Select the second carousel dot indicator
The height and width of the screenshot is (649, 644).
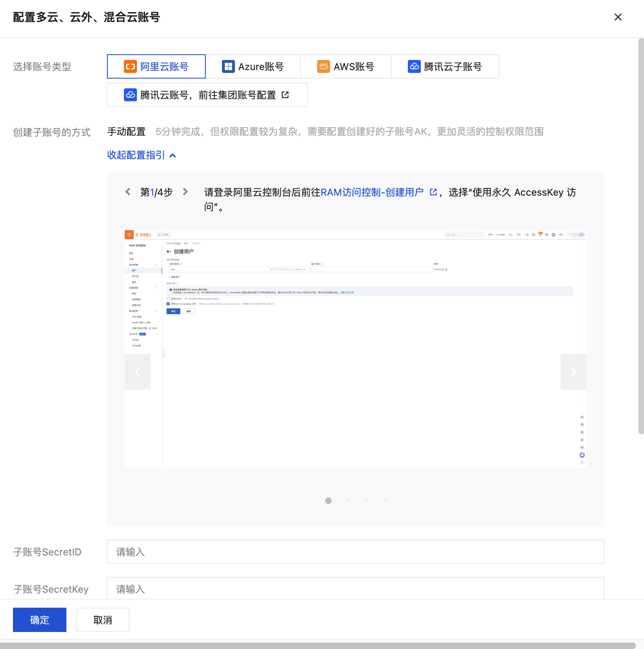[348, 500]
